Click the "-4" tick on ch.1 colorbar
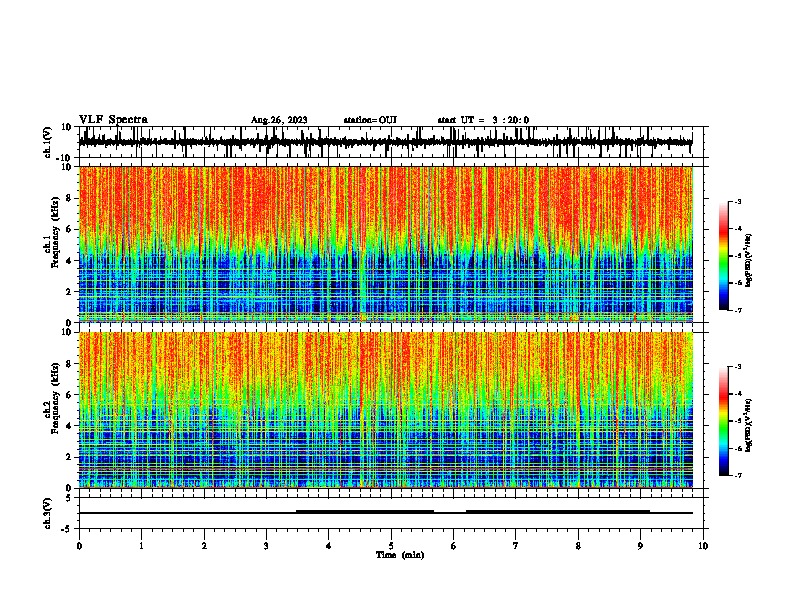 (737, 229)
